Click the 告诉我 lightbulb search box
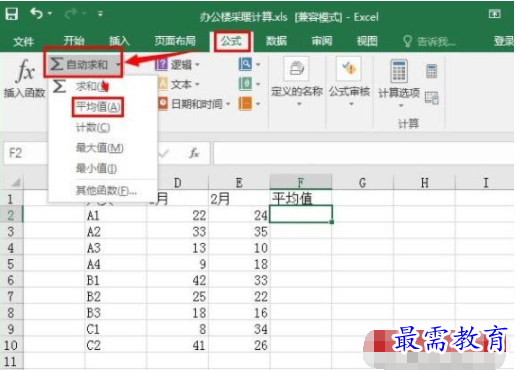The width and height of the screenshot is (516, 370). pyautogui.click(x=429, y=41)
